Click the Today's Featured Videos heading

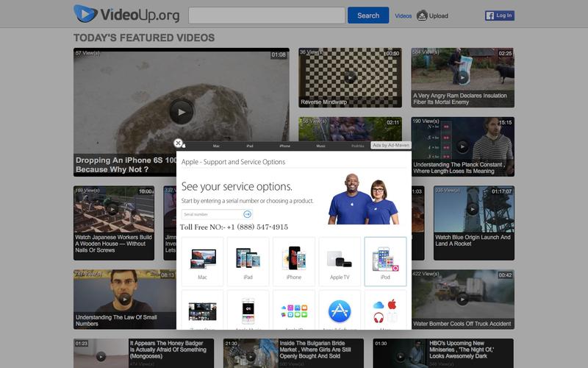[x=144, y=38]
